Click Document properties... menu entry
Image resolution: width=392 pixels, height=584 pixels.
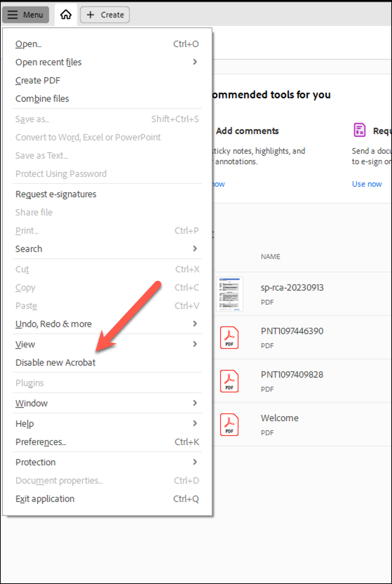(107, 480)
